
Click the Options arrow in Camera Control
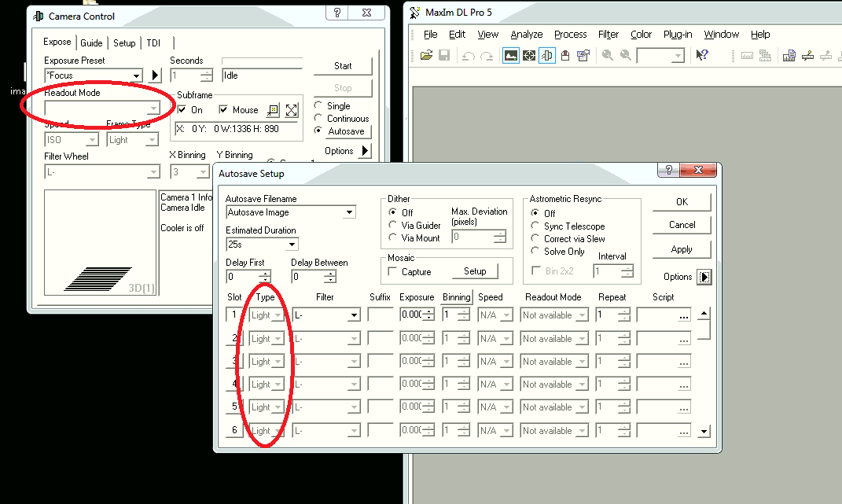point(365,151)
